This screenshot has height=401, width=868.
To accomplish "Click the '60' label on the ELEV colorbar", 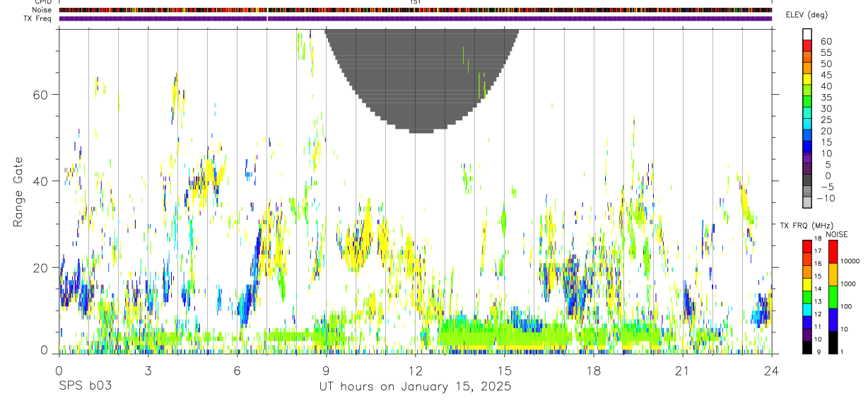I will pyautogui.click(x=826, y=41).
